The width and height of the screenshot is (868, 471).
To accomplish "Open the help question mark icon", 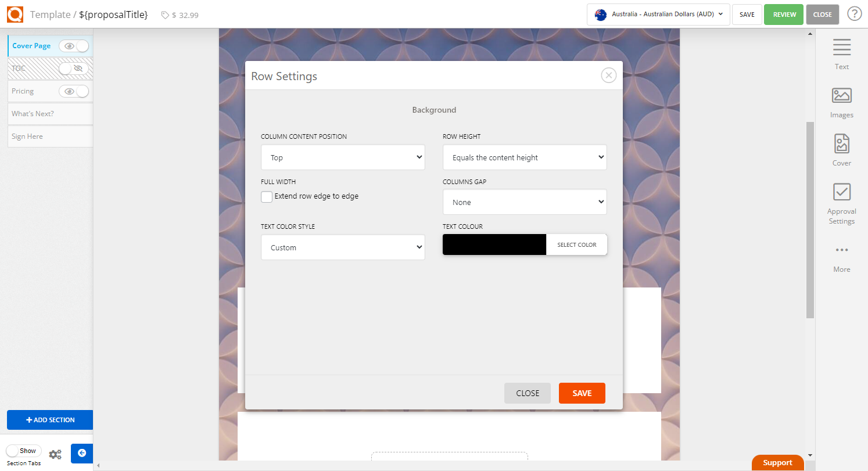I will pyautogui.click(x=854, y=14).
